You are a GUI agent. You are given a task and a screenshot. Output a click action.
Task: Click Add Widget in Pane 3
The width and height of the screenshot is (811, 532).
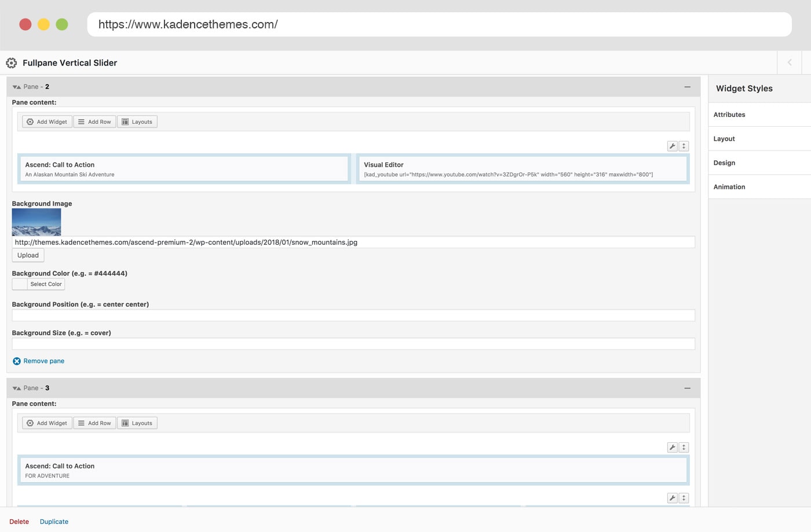(x=47, y=423)
